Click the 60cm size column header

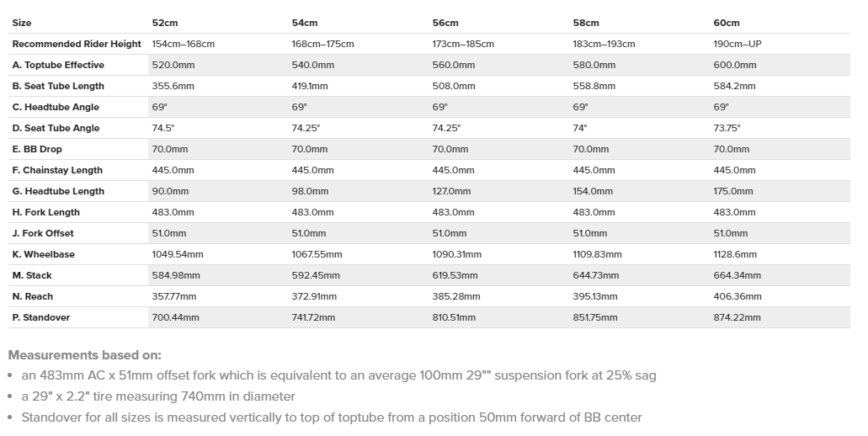click(x=727, y=23)
